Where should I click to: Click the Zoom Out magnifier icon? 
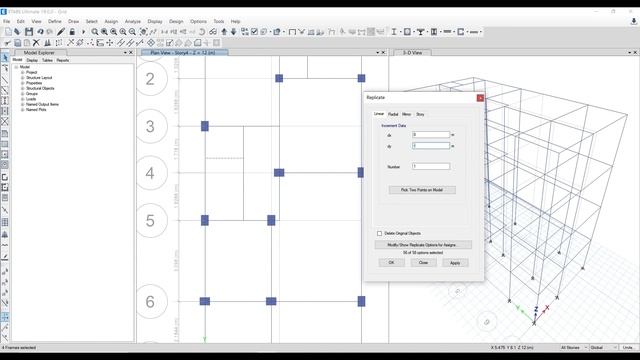click(132, 32)
